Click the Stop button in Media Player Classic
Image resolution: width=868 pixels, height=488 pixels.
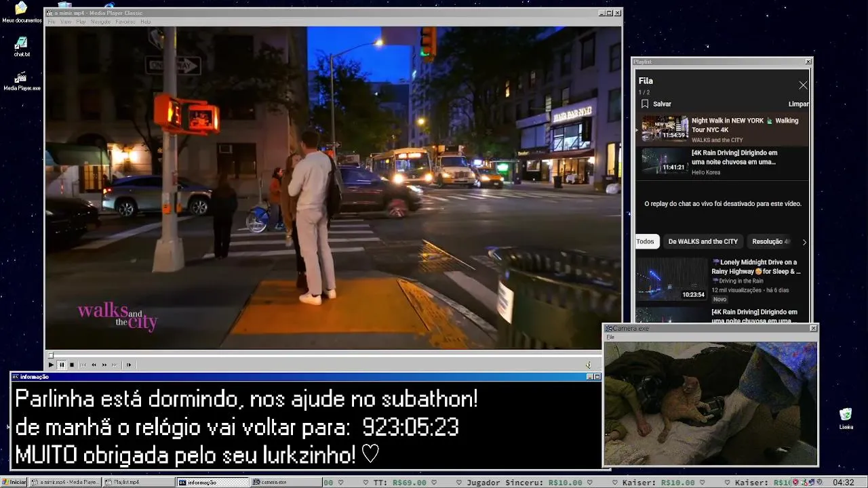click(x=72, y=365)
